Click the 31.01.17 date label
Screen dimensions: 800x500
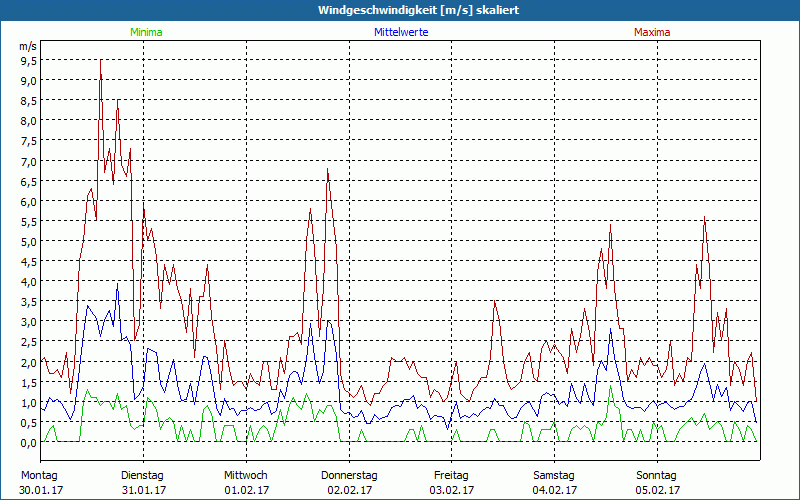coord(144,490)
